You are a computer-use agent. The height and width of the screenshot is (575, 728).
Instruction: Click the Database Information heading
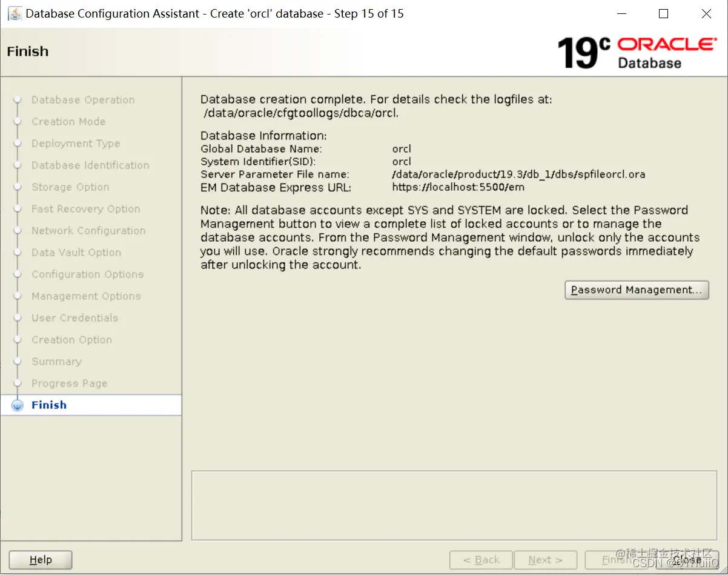[x=263, y=136]
